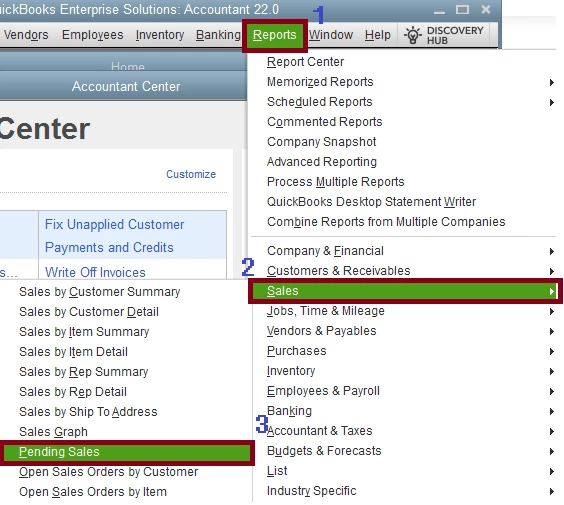Close the QuickBooks window

[486, 9]
